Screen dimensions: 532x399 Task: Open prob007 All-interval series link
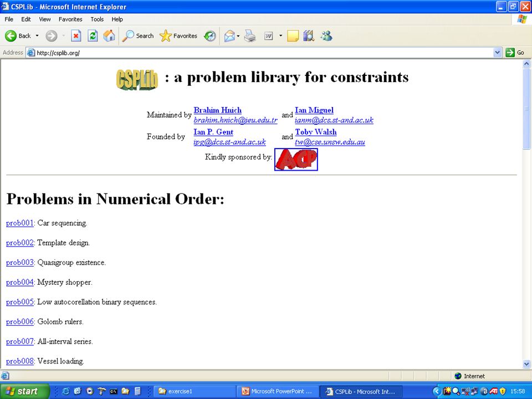20,341
